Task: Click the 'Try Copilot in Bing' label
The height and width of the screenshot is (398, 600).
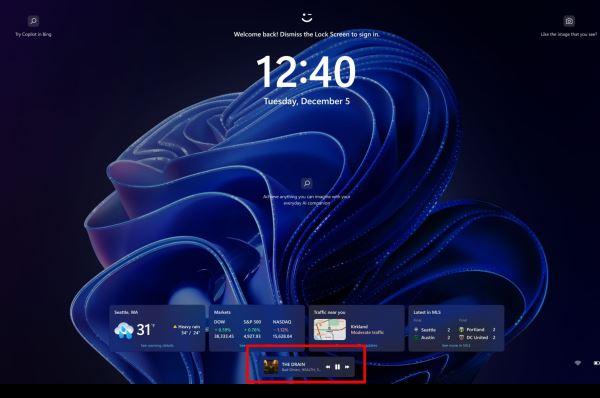Action: (33, 34)
